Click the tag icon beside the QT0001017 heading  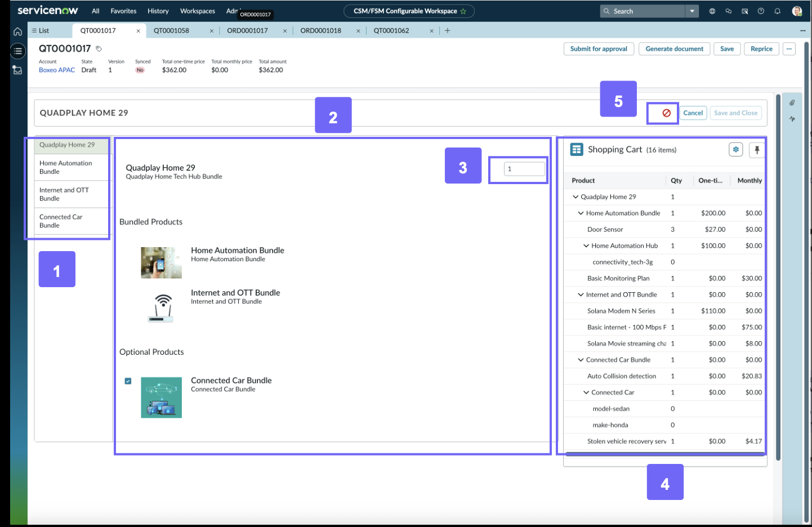pyautogui.click(x=99, y=49)
